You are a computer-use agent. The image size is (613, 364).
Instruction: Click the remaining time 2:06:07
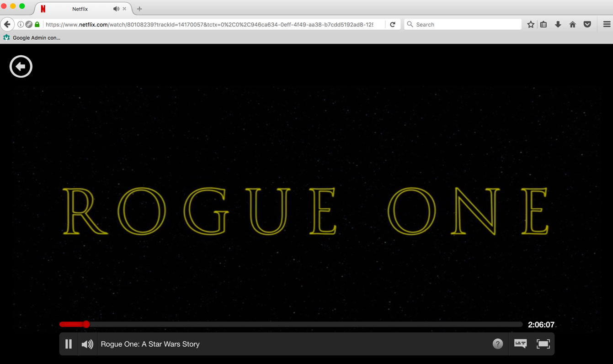pos(541,325)
